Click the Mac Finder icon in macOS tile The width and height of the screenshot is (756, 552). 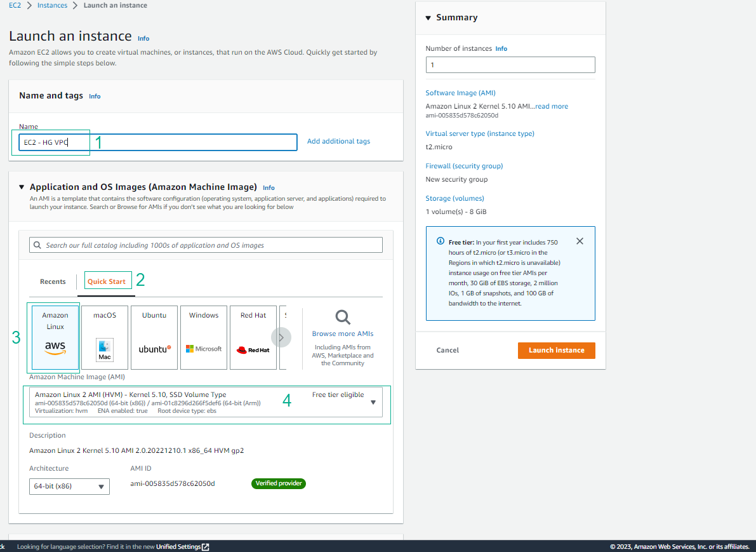[x=105, y=350]
